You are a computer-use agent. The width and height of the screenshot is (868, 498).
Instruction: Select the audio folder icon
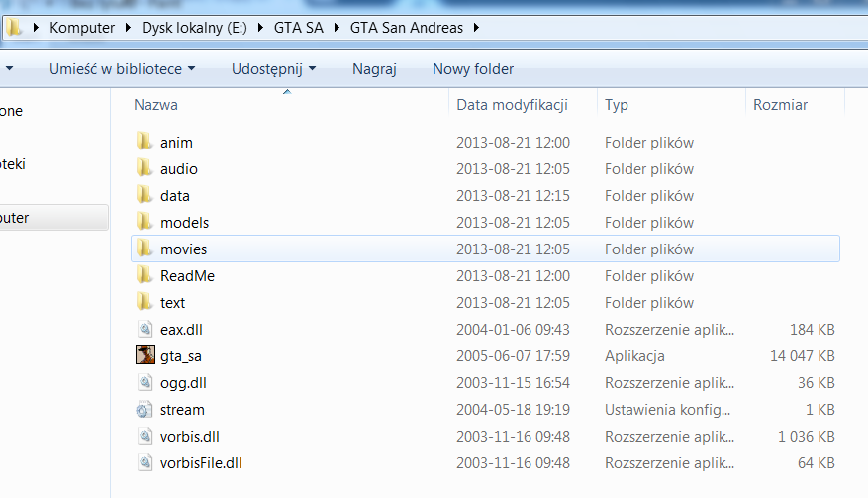click(145, 168)
